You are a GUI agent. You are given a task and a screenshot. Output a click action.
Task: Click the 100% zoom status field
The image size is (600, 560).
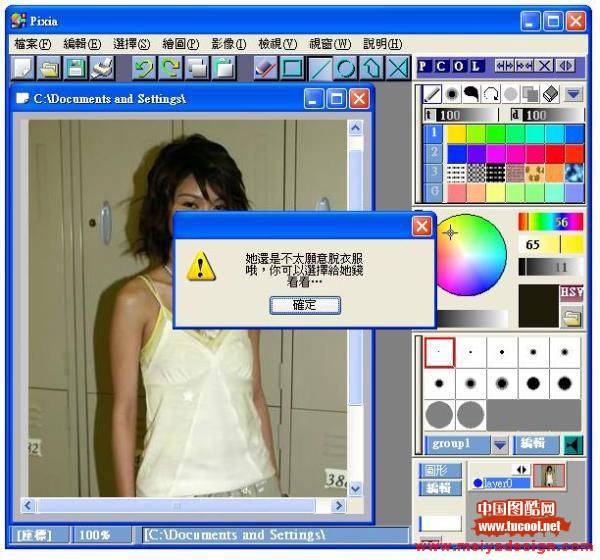[x=101, y=535]
